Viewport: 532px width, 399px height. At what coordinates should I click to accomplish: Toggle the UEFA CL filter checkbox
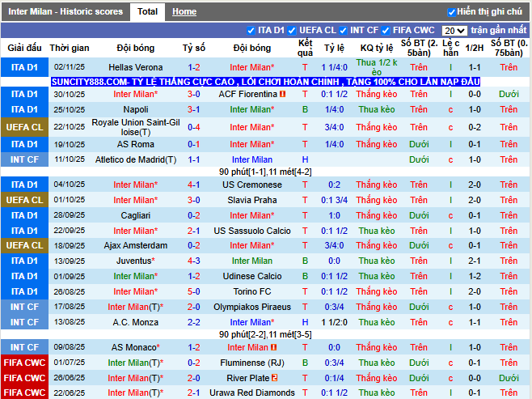coord(292,31)
